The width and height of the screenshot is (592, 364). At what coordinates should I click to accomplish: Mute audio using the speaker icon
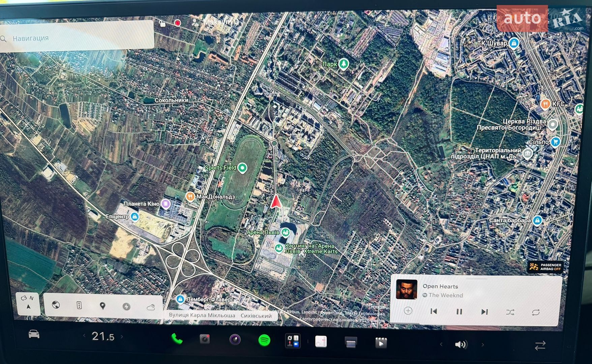pos(461,344)
